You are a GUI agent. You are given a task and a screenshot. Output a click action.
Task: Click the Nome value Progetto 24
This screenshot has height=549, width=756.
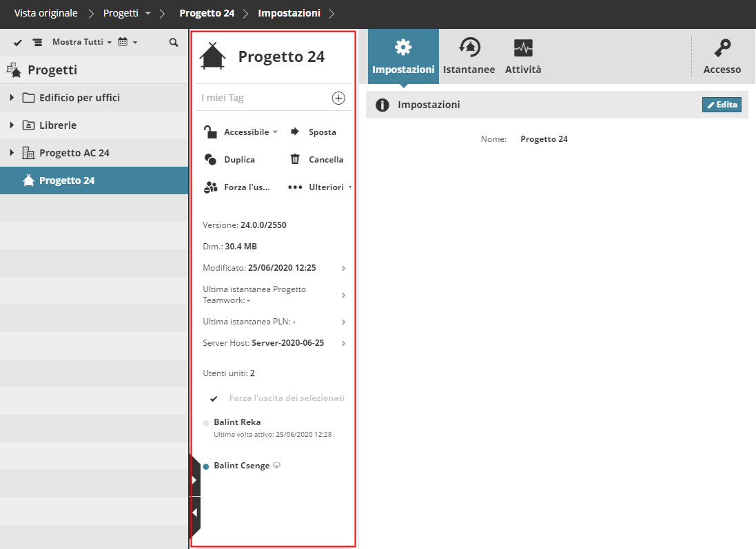coord(544,139)
